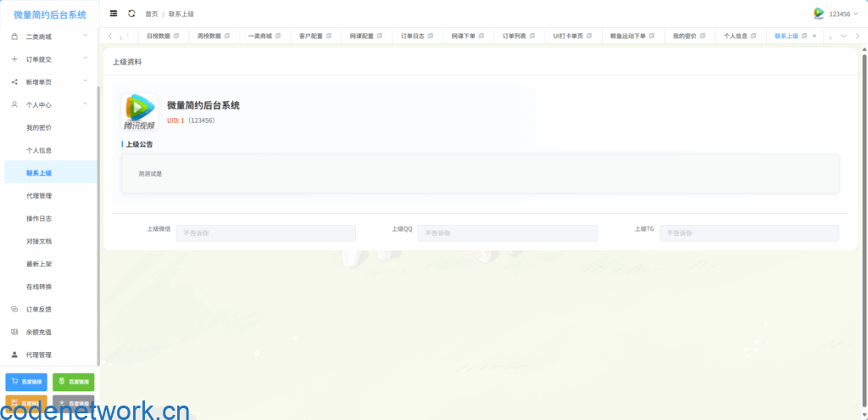Click the blue 百度链接 cart button
Viewport: 868px width, 420px height.
[x=26, y=382]
